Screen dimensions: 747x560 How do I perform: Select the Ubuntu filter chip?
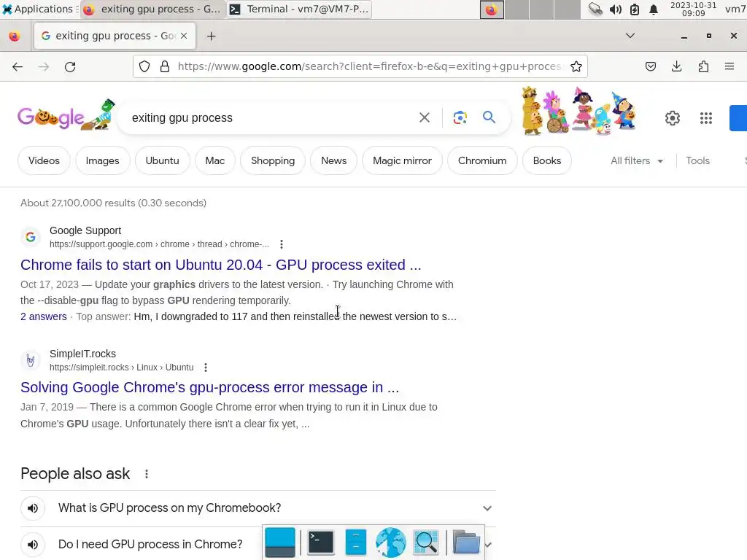pos(163,161)
